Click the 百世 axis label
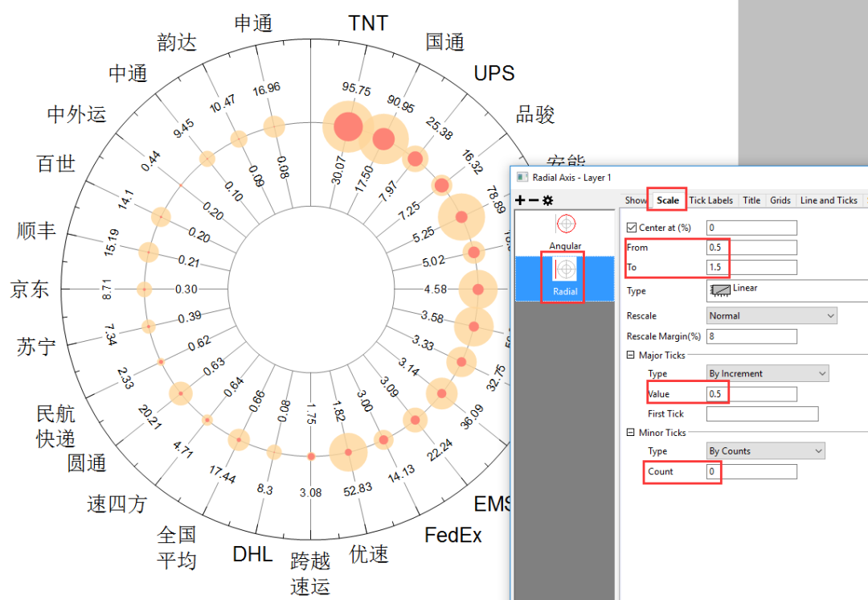868x600 pixels. (55, 164)
